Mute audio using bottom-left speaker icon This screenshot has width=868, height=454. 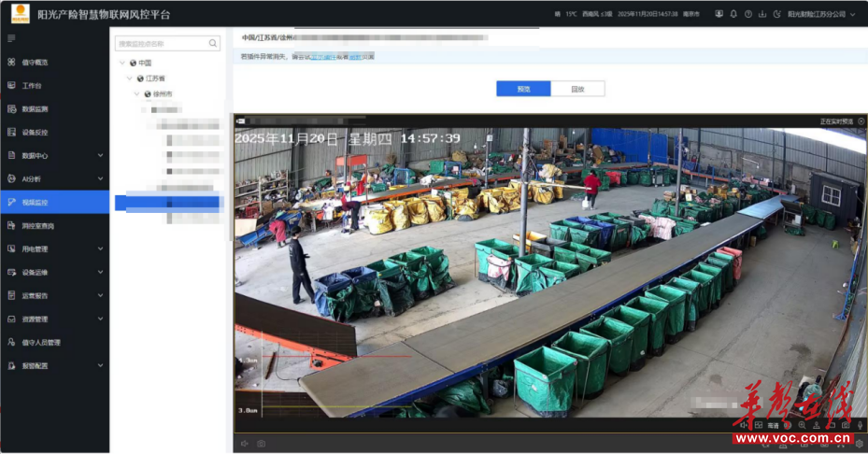point(245,444)
